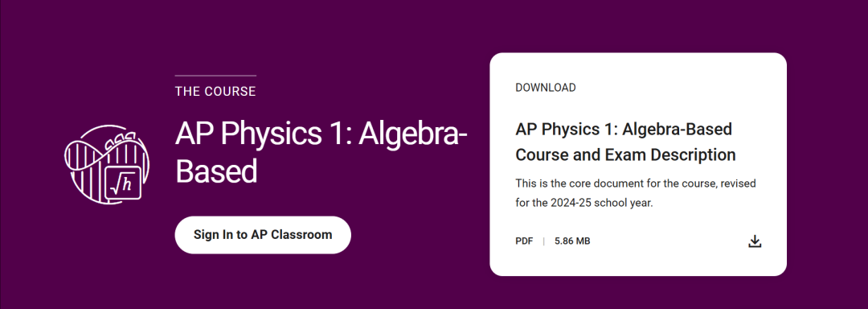Click the AP Physics 1: Algebra-Based main heading

coord(321,152)
